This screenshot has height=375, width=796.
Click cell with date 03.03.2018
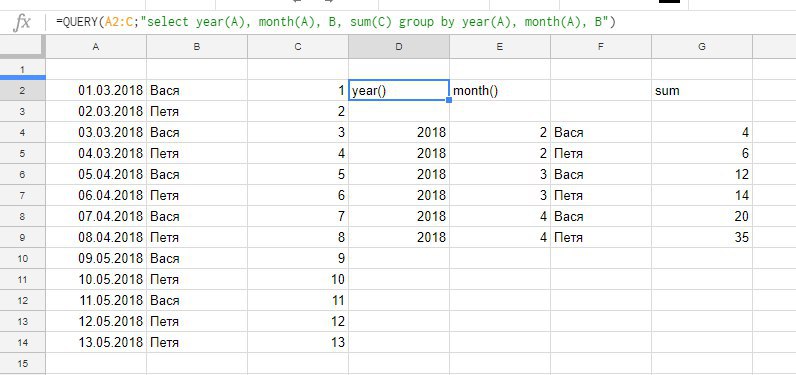[96, 132]
